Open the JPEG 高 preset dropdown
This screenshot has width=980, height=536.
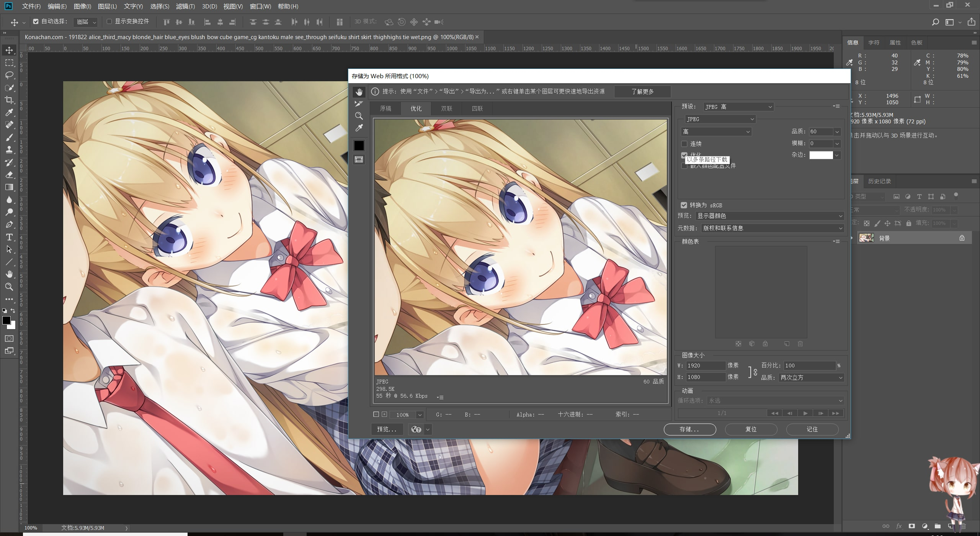click(738, 107)
